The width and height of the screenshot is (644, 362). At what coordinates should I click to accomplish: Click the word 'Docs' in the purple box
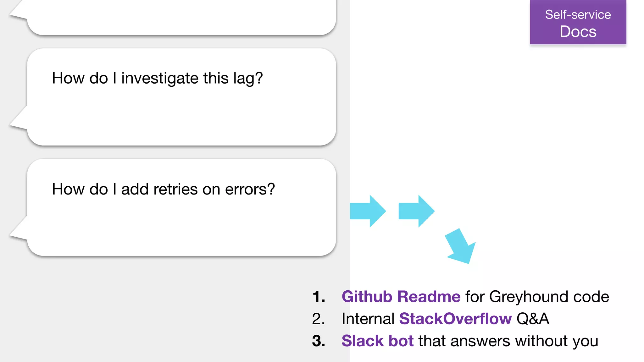pos(578,32)
